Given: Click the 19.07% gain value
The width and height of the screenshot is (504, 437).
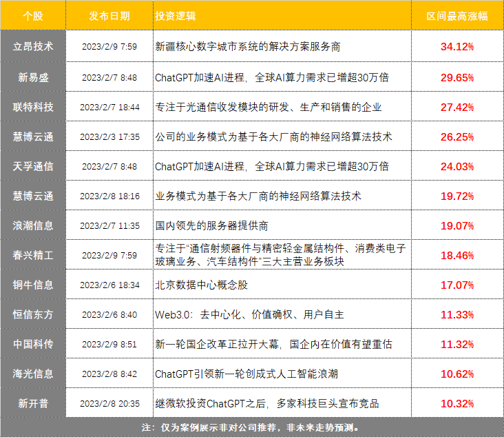Looking at the screenshot, I should (x=457, y=225).
